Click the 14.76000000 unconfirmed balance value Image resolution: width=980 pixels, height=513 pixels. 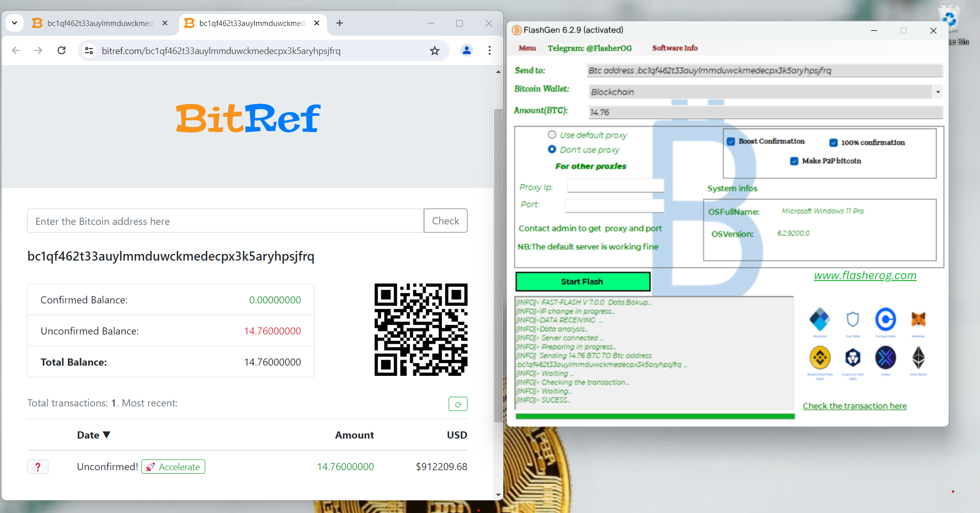(x=273, y=331)
